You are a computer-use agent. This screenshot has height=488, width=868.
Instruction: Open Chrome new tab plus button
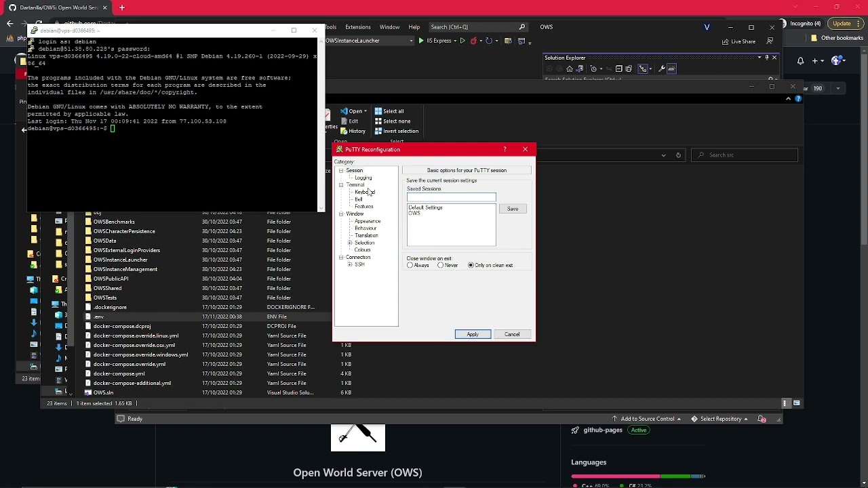pos(122,7)
